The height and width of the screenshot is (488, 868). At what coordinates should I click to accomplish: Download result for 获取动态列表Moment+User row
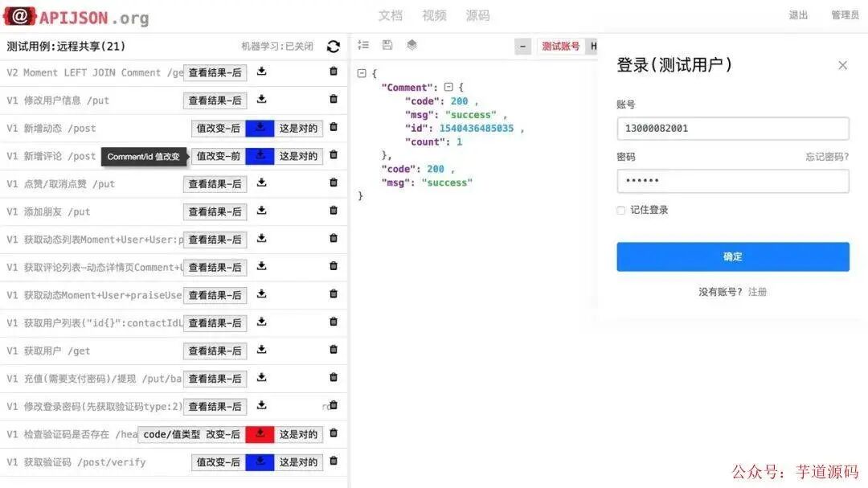[x=262, y=238]
